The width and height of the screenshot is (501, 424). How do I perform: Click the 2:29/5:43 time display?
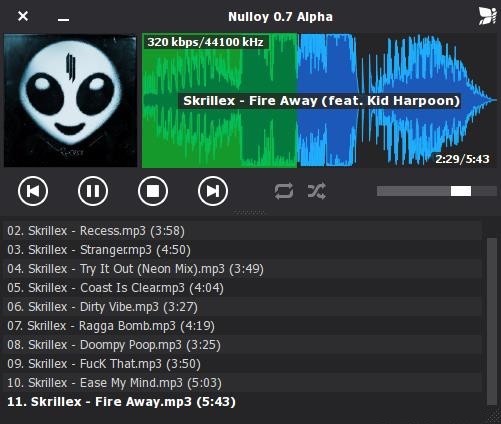(462, 159)
